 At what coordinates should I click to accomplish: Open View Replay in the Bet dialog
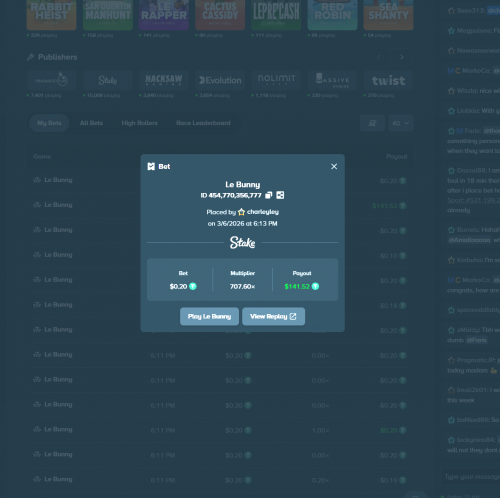(273, 316)
